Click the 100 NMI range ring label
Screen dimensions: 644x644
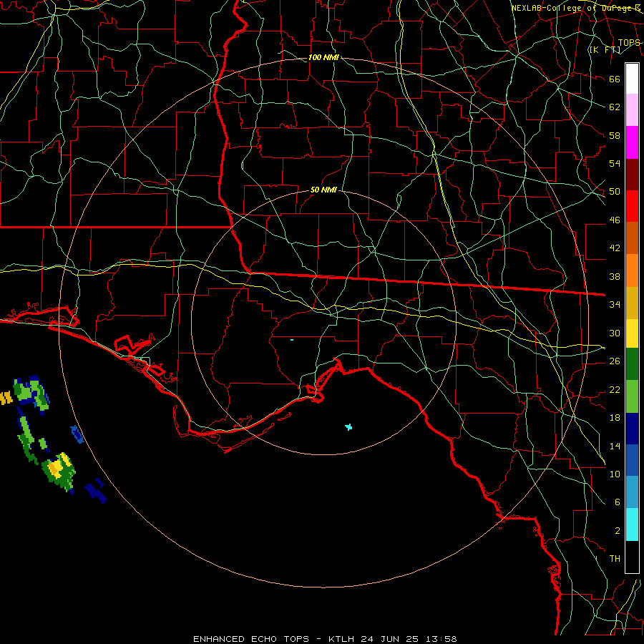[323, 57]
